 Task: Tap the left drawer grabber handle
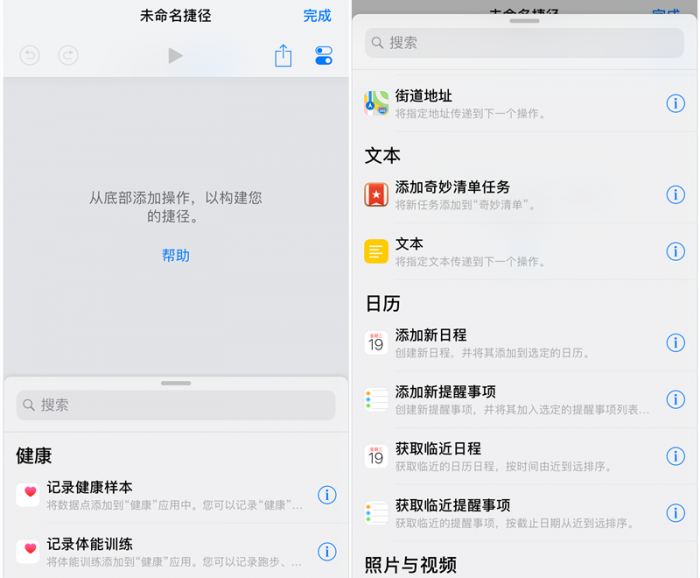click(175, 383)
